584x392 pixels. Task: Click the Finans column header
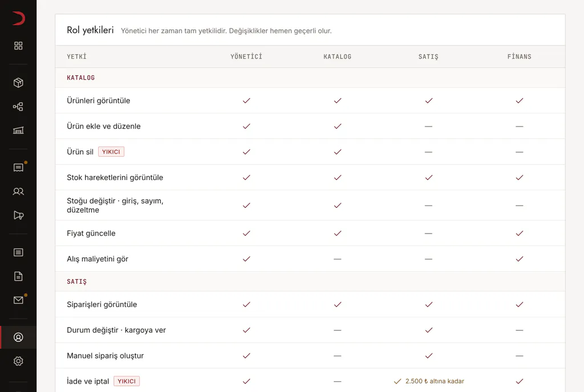(519, 56)
